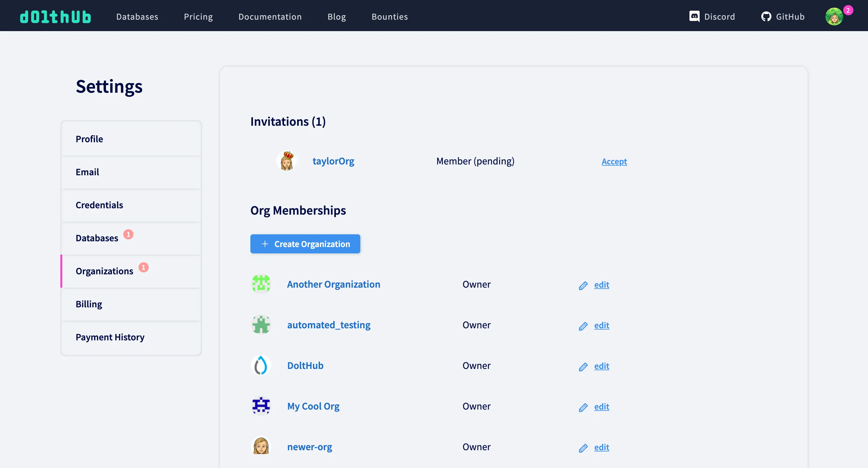Open Discord via the Discord icon
The width and height of the screenshot is (868, 468).
(694, 17)
